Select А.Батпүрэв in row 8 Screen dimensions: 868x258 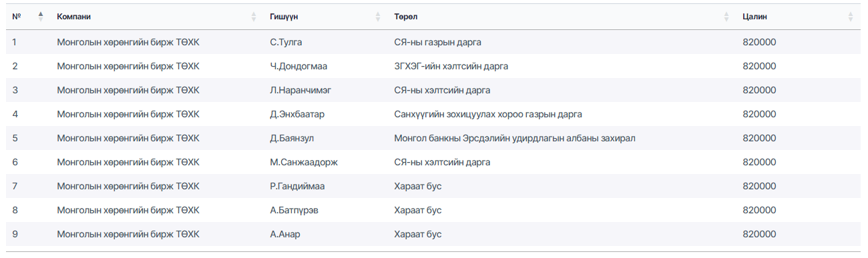(294, 210)
